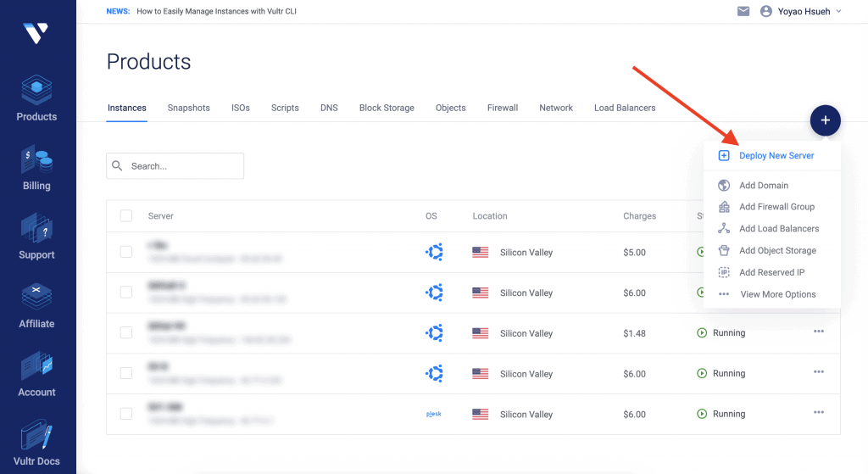The image size is (868, 474).
Task: Click the mail envelope icon
Action: pyautogui.click(x=743, y=12)
